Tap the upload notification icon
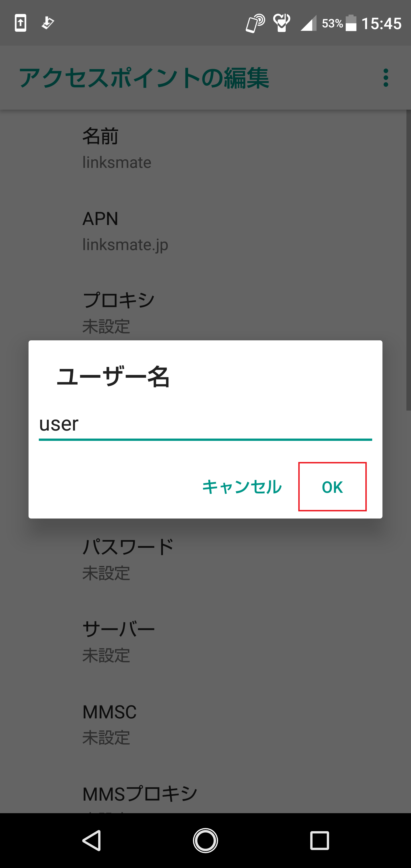The image size is (411, 868). click(x=20, y=22)
